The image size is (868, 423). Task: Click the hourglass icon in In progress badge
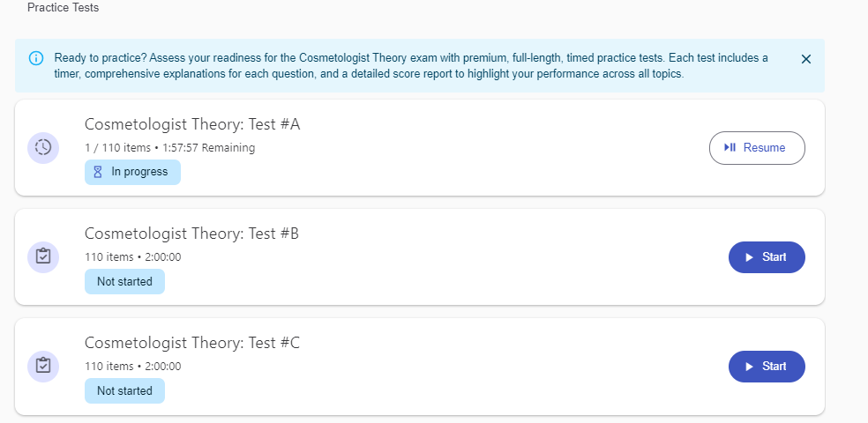(99, 172)
